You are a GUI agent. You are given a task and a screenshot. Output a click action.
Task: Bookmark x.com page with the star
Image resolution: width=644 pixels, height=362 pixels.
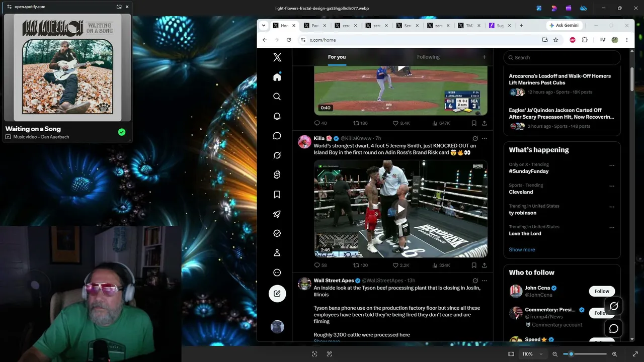(x=556, y=40)
